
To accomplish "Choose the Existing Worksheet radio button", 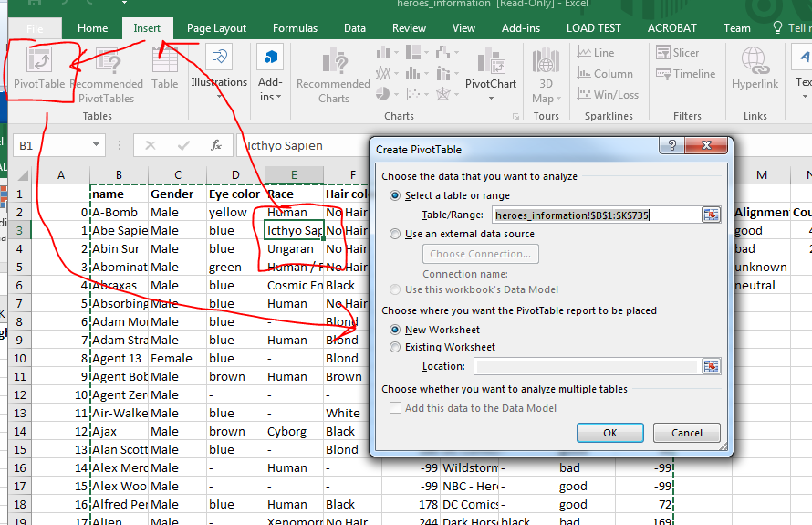I will click(395, 347).
